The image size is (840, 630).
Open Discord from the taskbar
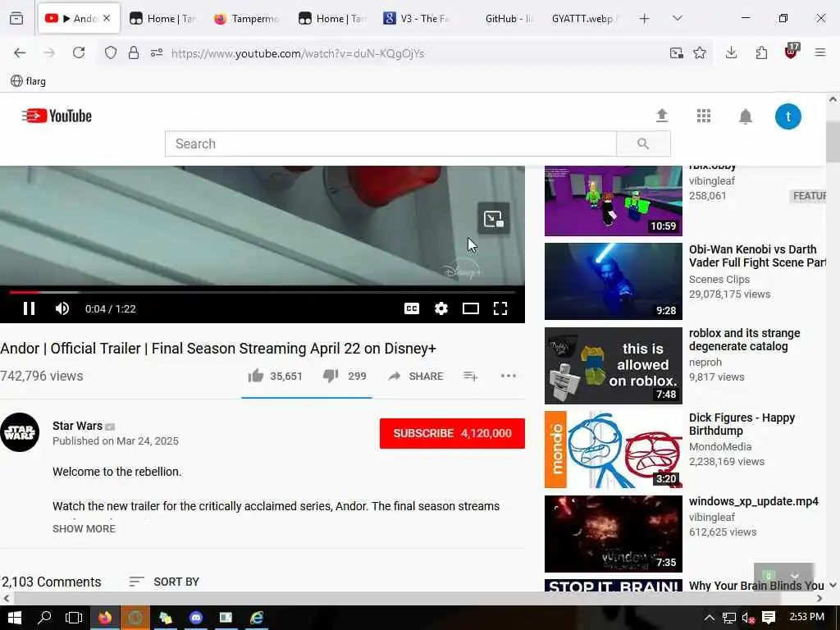point(196,618)
